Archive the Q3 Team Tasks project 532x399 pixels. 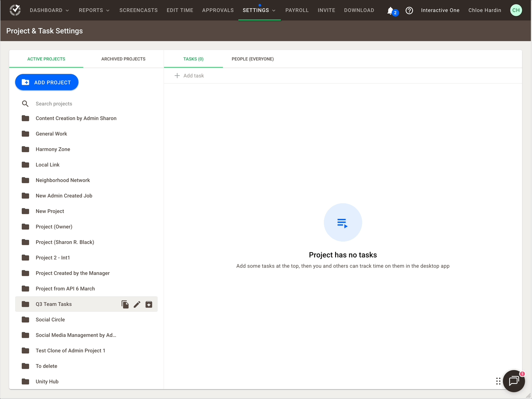click(x=149, y=304)
